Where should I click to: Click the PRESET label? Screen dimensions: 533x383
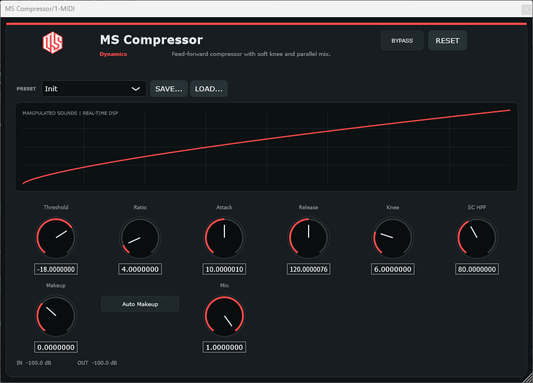(x=26, y=89)
